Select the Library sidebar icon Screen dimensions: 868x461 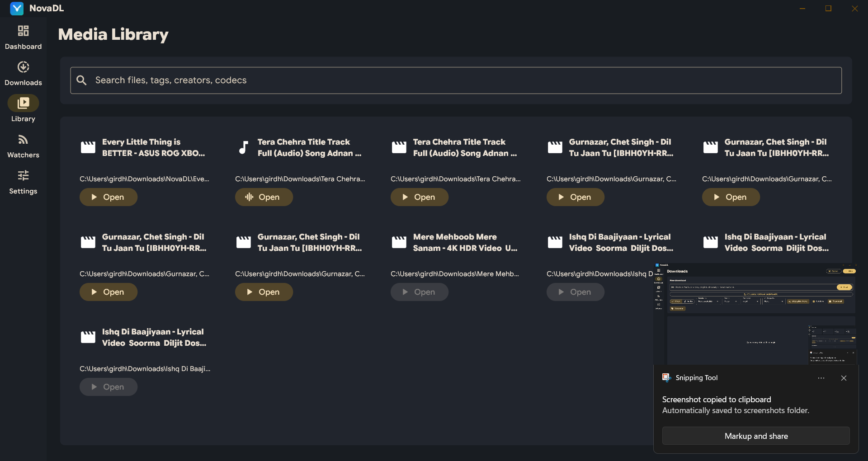pos(23,103)
